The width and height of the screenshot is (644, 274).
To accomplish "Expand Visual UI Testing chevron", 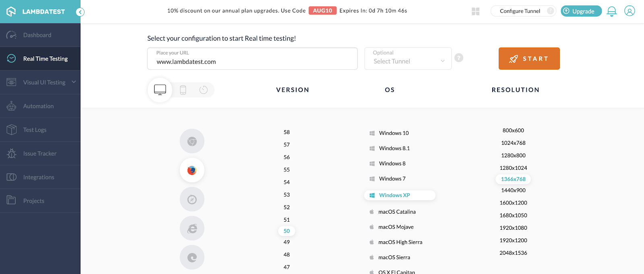I will click(74, 82).
